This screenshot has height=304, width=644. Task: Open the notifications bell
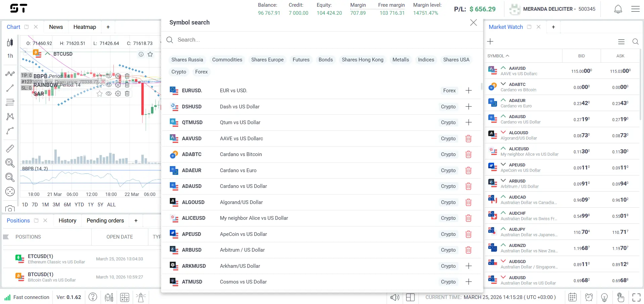tap(618, 9)
